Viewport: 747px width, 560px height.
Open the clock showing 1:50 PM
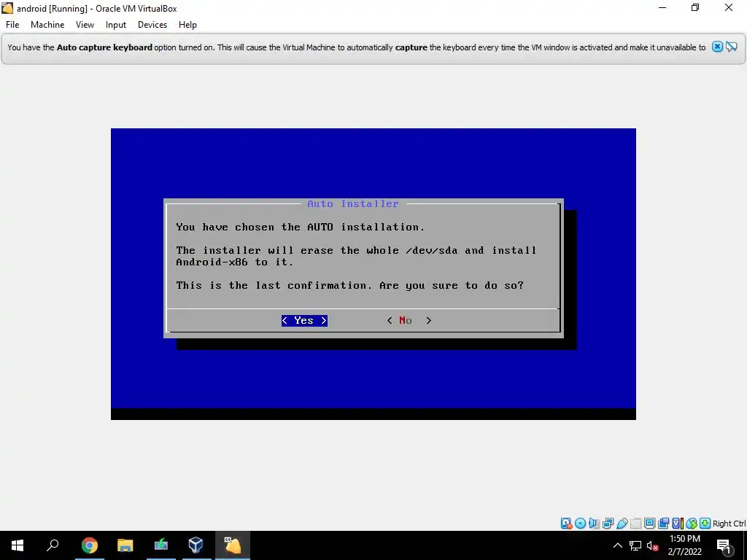click(685, 545)
